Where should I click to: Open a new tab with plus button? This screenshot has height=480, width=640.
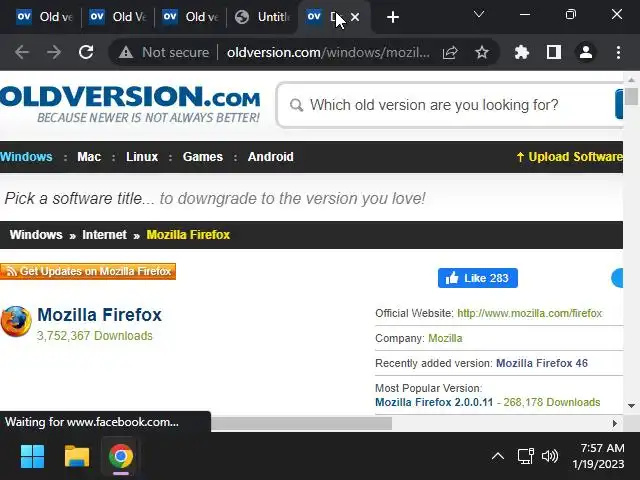(393, 17)
